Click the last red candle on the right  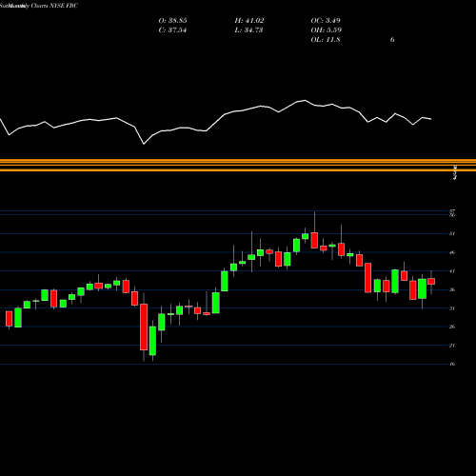pyautogui.click(x=431, y=282)
